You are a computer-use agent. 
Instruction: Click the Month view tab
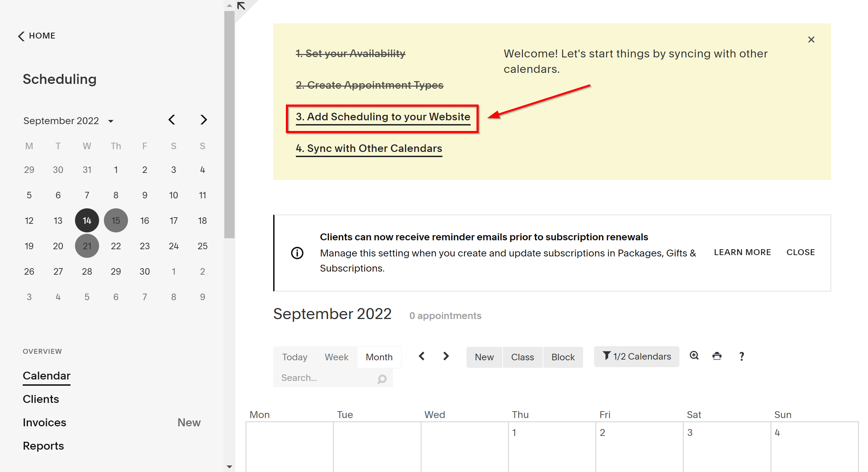[379, 357]
